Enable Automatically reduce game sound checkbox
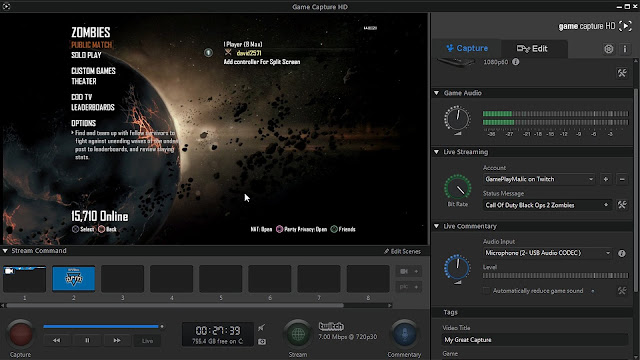 click(x=486, y=291)
